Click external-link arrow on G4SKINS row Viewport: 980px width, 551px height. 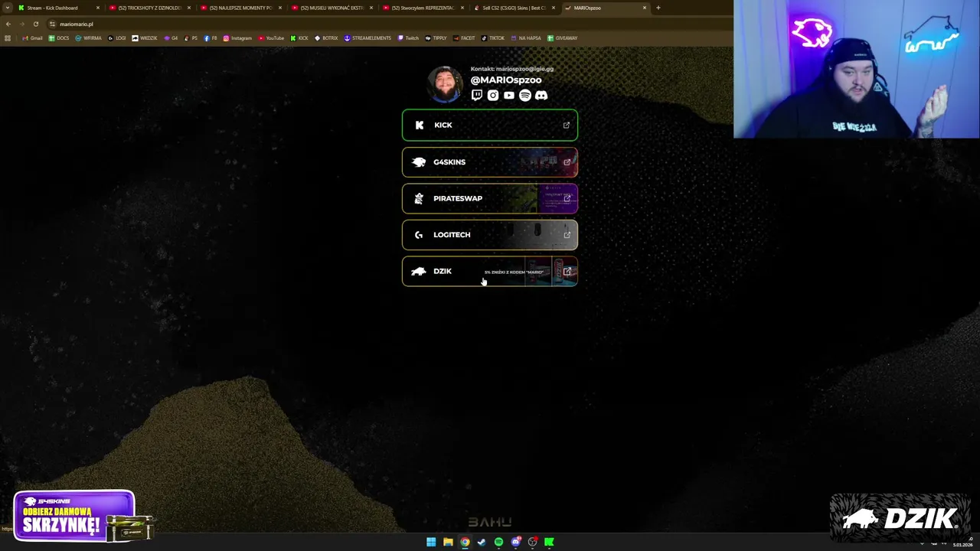(567, 161)
